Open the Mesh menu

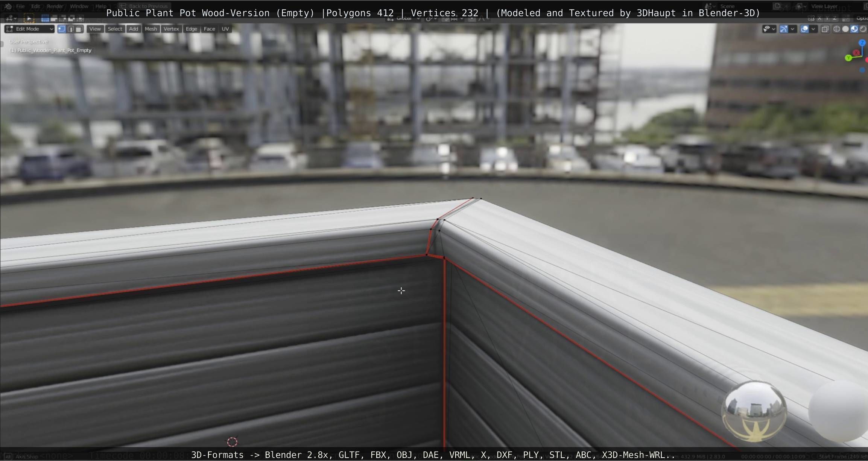(151, 29)
